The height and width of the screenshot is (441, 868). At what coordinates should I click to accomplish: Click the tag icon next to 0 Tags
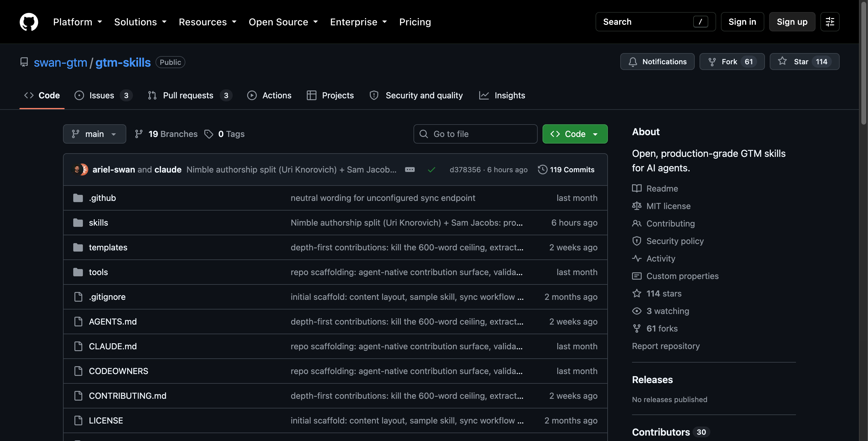209,134
